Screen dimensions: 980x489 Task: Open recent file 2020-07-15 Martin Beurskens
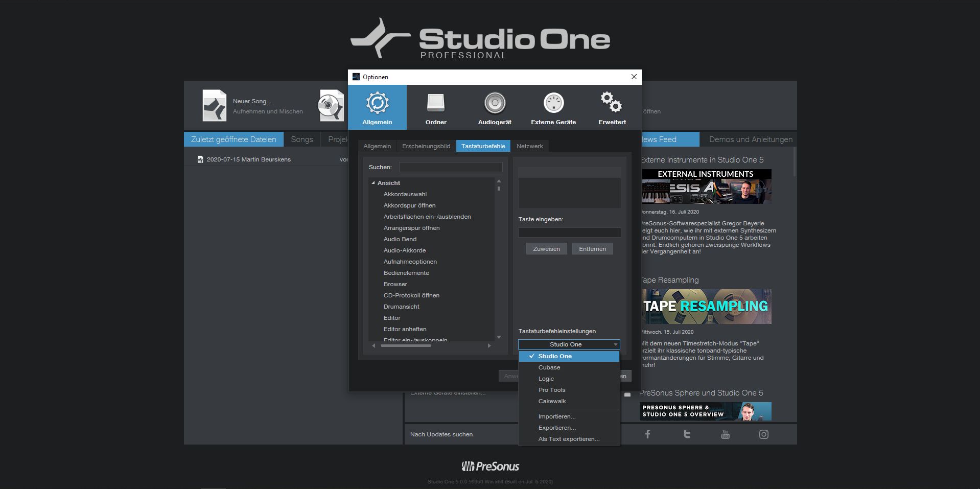tap(248, 159)
